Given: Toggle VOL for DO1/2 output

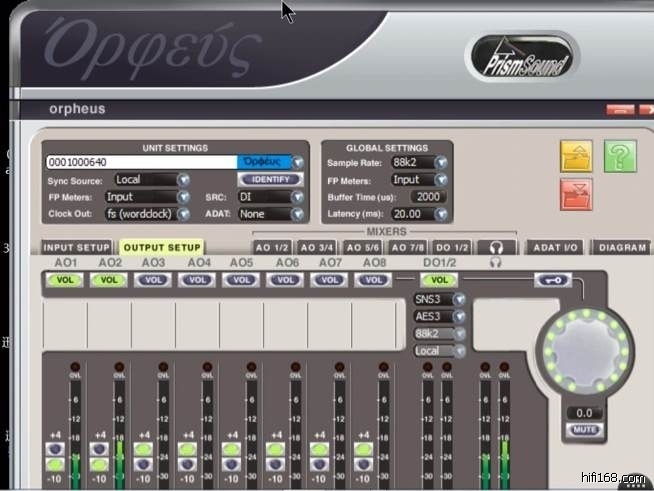Looking at the screenshot, I should click(x=441, y=281).
